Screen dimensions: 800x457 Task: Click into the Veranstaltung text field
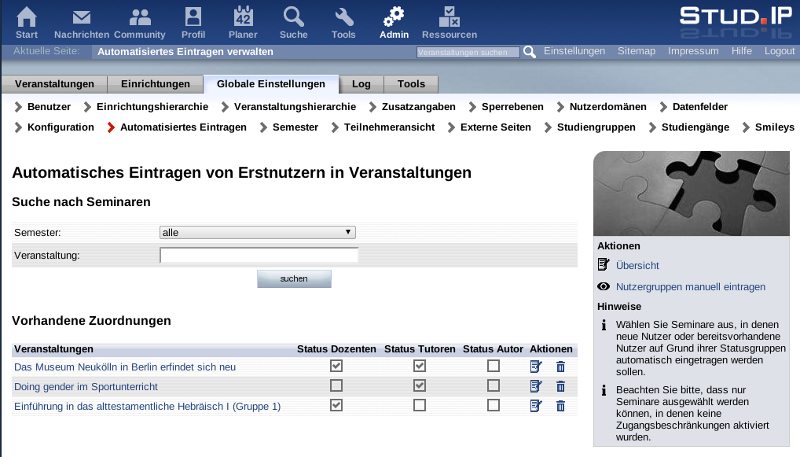click(x=259, y=255)
